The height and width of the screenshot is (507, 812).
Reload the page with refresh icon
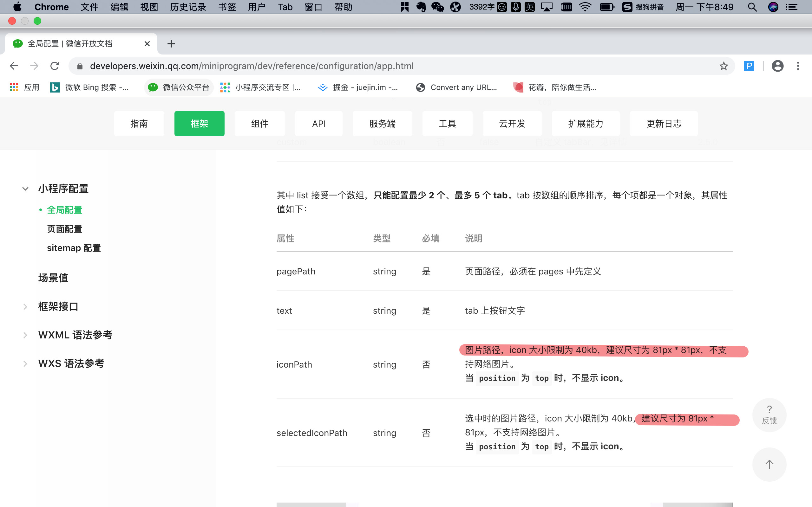point(55,66)
